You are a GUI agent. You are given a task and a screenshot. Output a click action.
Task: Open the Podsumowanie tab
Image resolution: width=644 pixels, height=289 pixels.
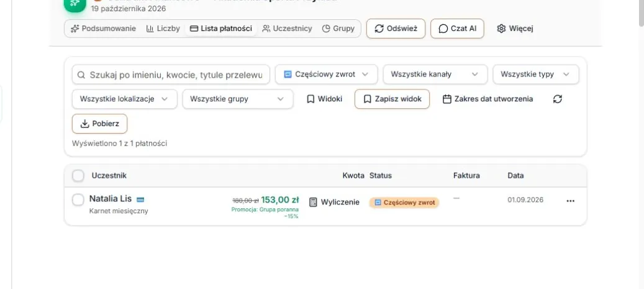[x=103, y=29]
